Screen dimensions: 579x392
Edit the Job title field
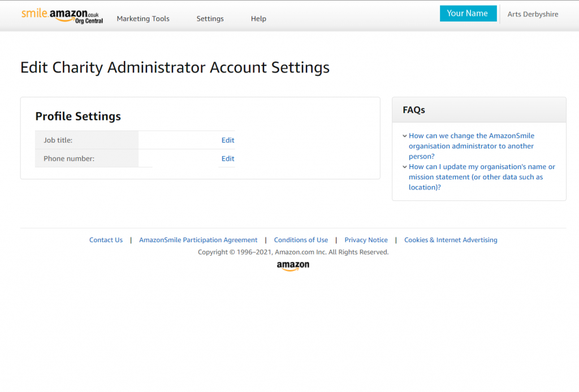click(x=228, y=140)
